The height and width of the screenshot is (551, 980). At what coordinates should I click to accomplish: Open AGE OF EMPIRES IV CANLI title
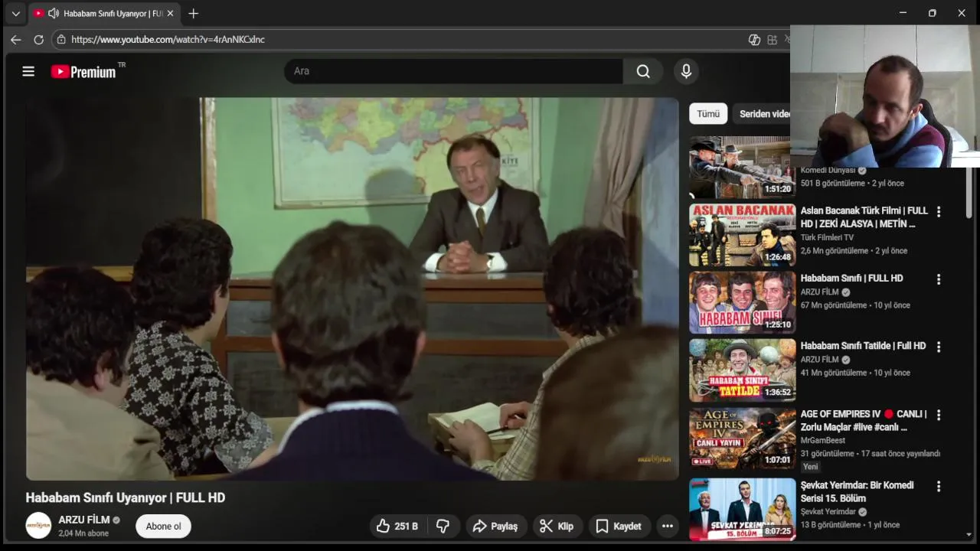pos(864,420)
